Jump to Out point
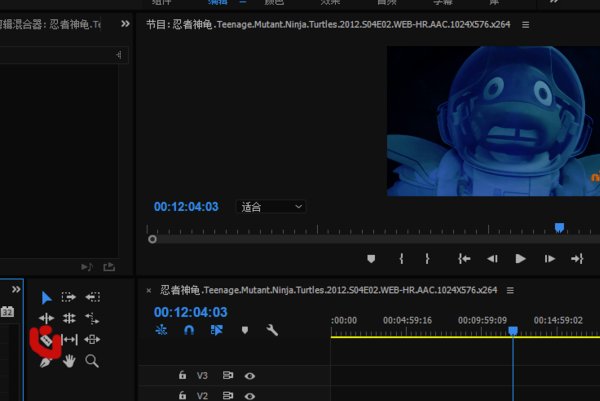 point(577,259)
